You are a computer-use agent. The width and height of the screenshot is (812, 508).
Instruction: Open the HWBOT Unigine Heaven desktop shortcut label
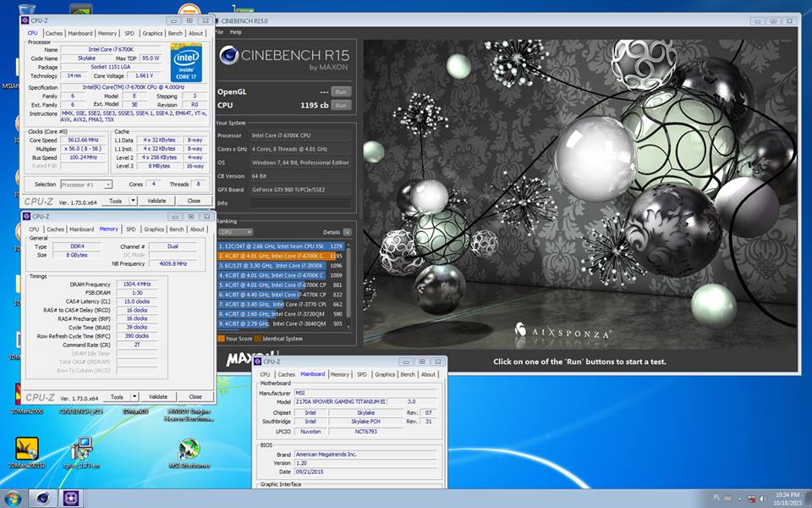pyautogui.click(x=189, y=415)
